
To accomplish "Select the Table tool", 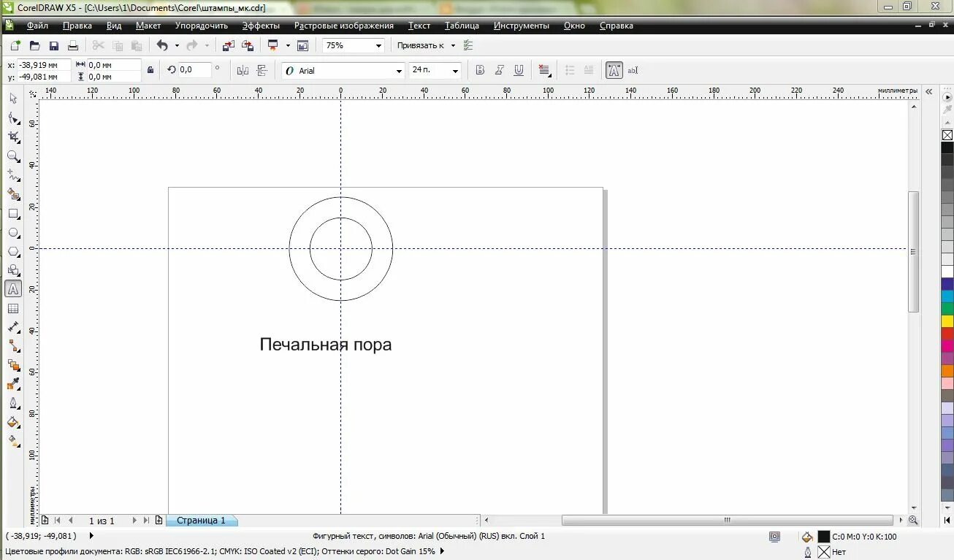I will pyautogui.click(x=13, y=308).
